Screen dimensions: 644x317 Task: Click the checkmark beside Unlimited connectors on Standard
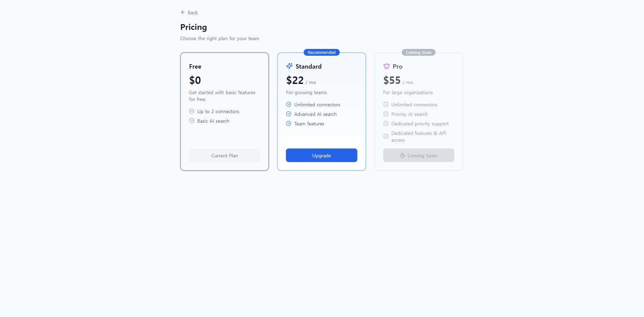coord(289,104)
